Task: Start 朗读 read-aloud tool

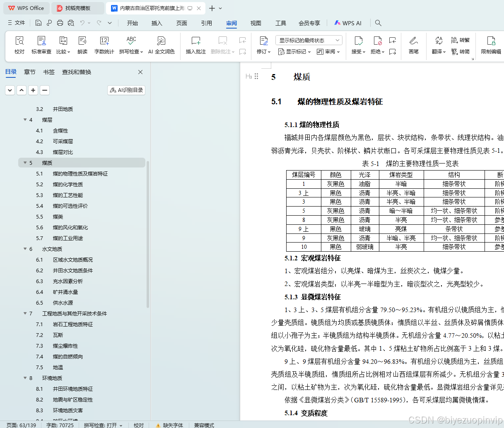Action: [x=82, y=45]
